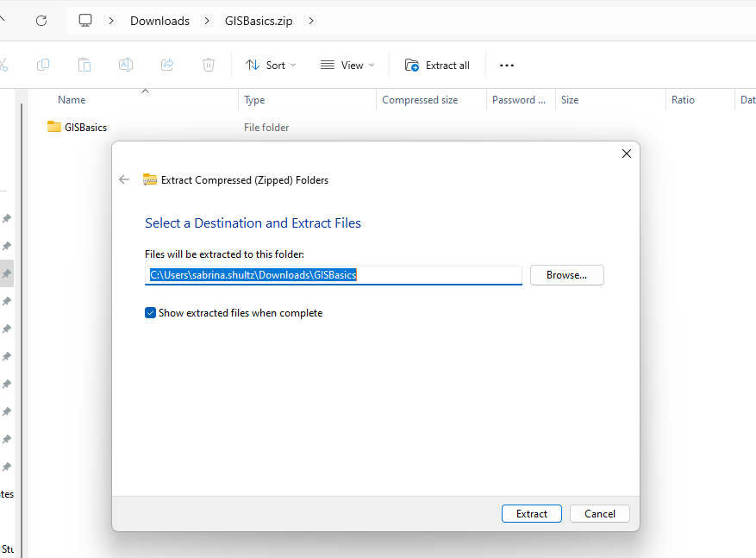The height and width of the screenshot is (558, 756).
Task: Click the Copy icon in toolbar
Action: pos(43,65)
